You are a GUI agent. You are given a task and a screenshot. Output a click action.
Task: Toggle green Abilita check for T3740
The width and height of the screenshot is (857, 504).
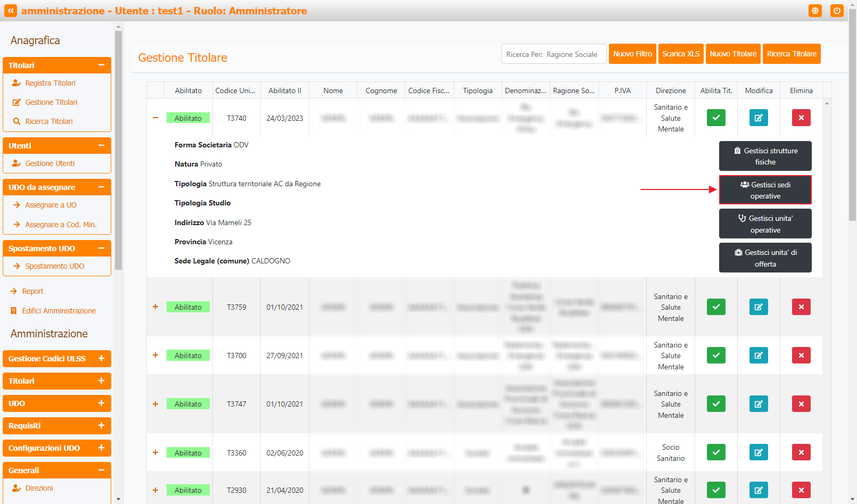pos(716,118)
